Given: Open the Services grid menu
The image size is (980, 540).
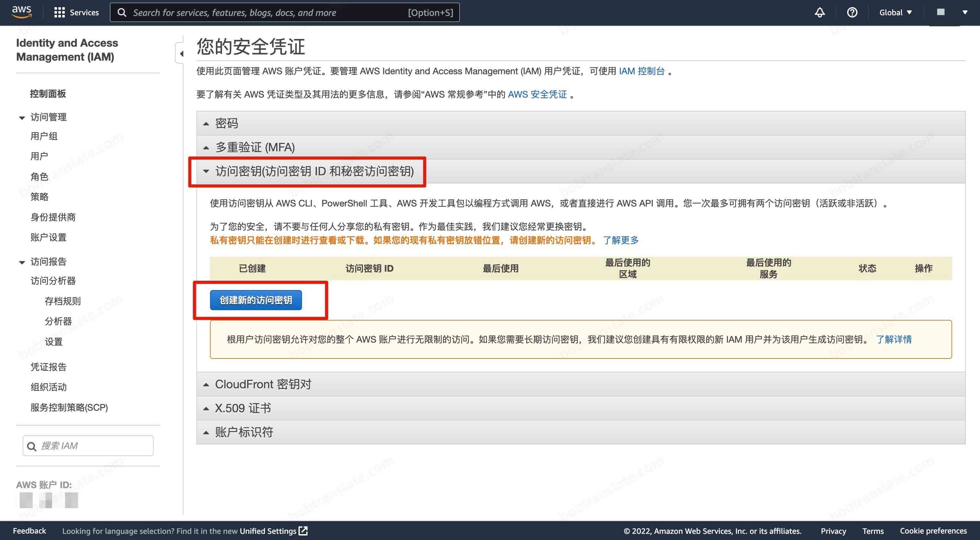Looking at the screenshot, I should tap(76, 13).
